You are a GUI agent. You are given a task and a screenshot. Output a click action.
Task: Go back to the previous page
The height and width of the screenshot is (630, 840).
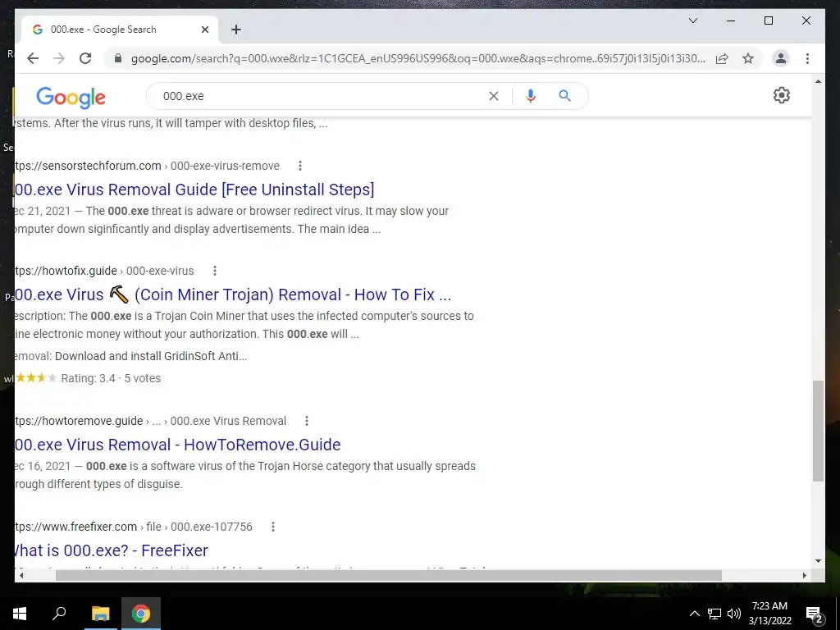click(x=33, y=58)
